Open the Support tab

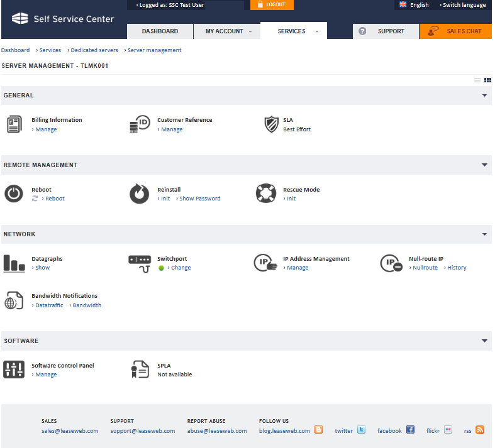(385, 31)
